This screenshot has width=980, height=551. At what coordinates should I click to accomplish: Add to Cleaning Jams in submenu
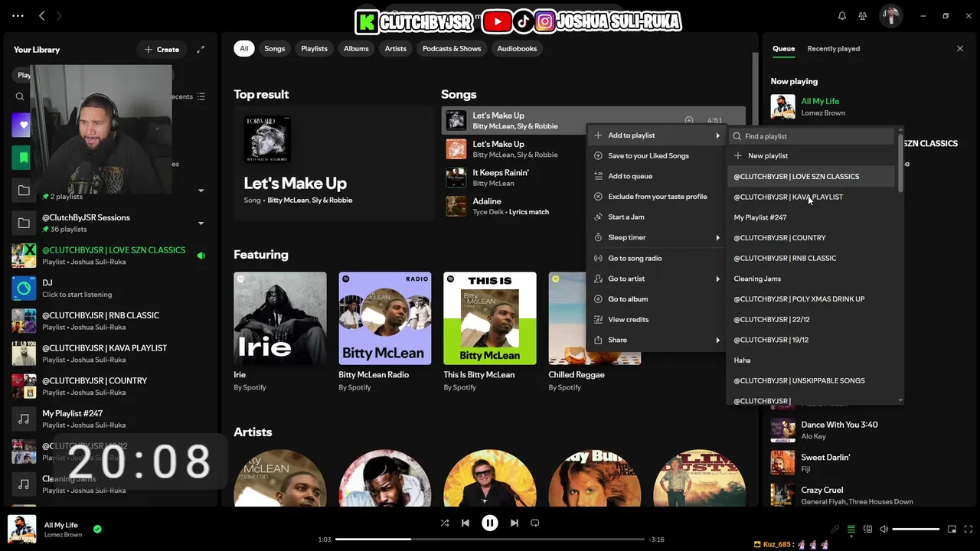tap(812, 279)
